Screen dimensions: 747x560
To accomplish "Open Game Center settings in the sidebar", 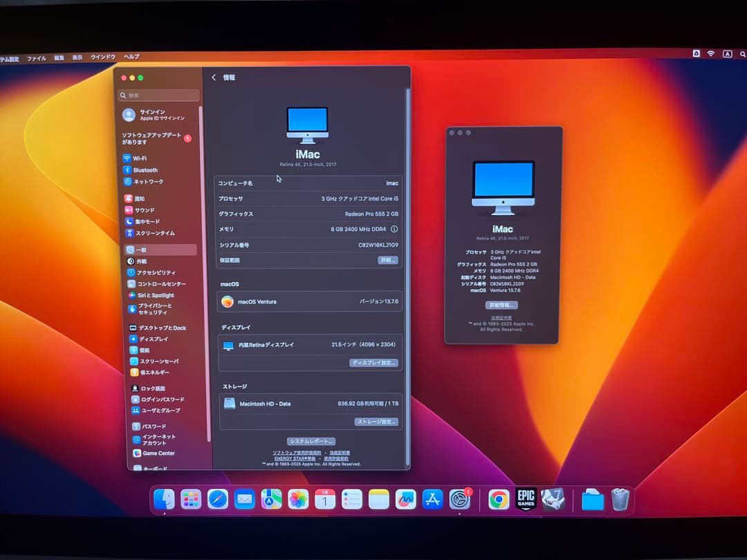I will click(x=159, y=453).
